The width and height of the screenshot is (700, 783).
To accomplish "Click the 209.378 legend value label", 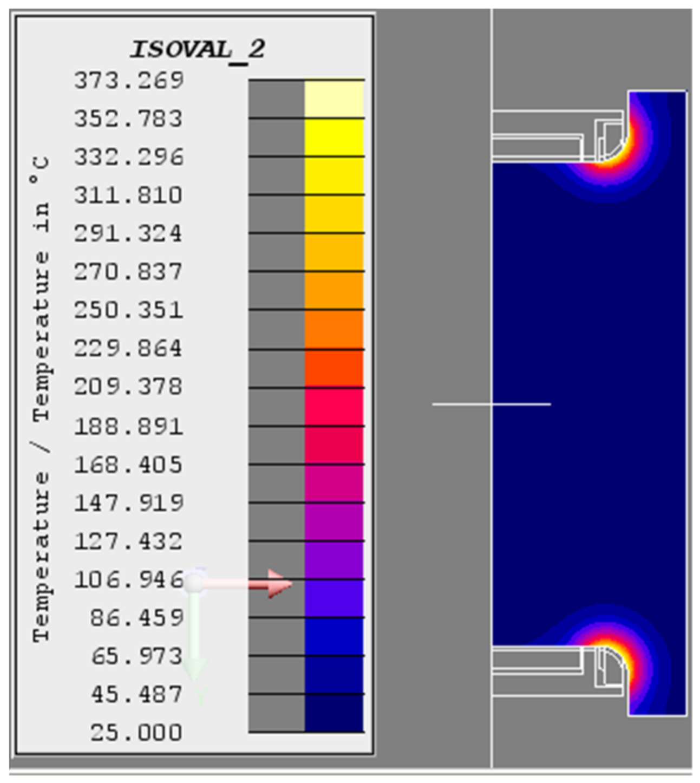I will [129, 387].
